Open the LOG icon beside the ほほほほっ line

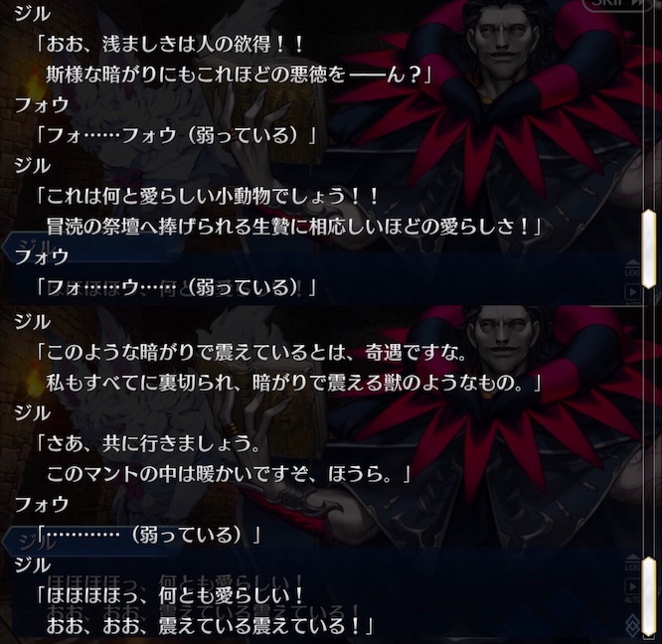click(633, 563)
